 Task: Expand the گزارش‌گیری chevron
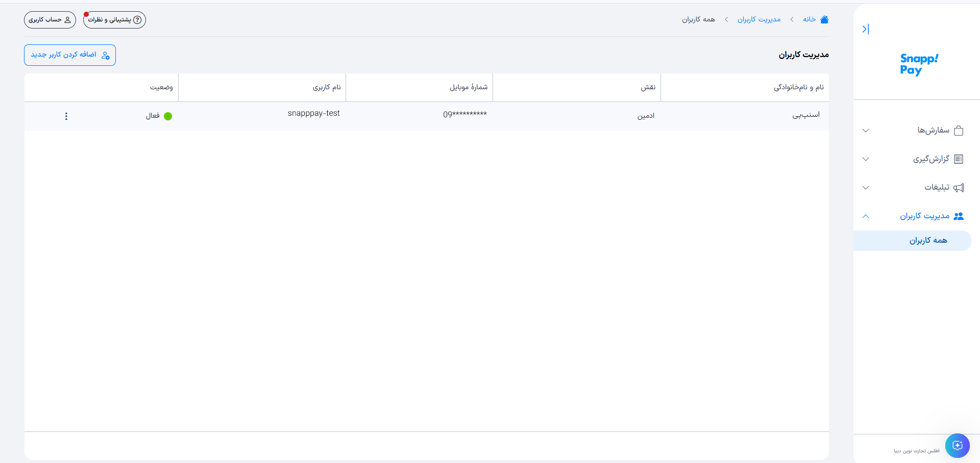point(866,159)
